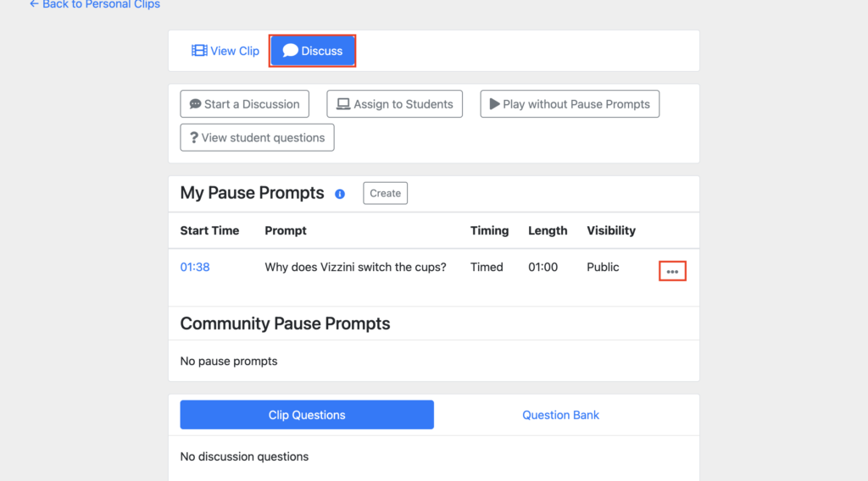Click the View student questions button
868x481 pixels.
pyautogui.click(x=257, y=138)
